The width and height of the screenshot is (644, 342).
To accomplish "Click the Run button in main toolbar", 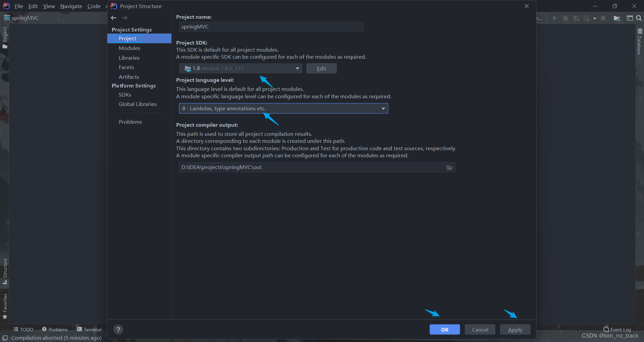I will [555, 18].
